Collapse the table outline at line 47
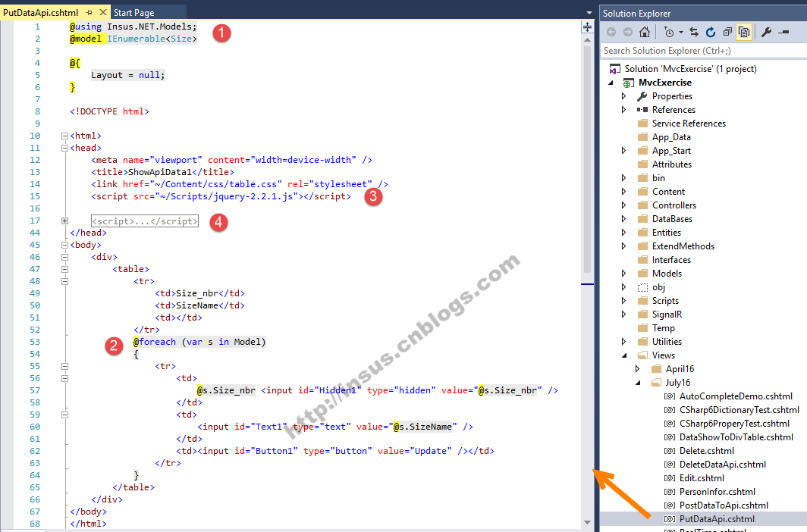 65,269
